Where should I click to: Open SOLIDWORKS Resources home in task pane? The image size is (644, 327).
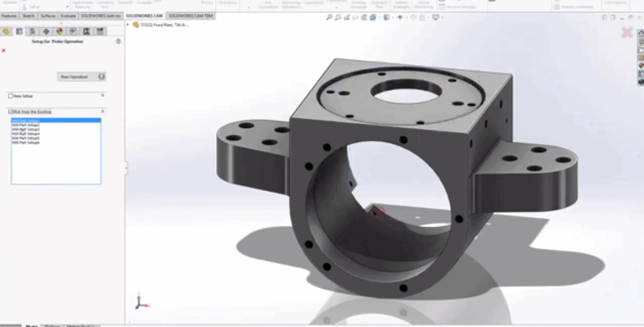(641, 34)
